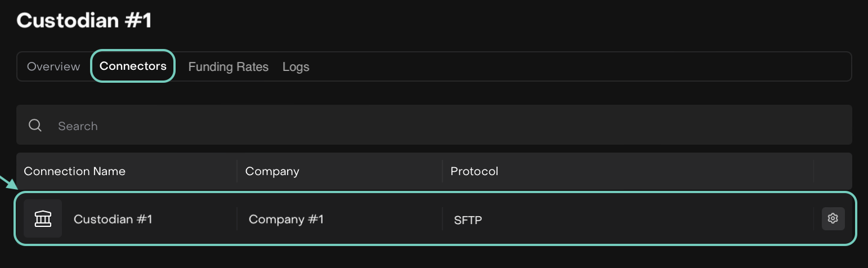Image resolution: width=868 pixels, height=268 pixels.
Task: Open the Overview tab
Action: 53,66
